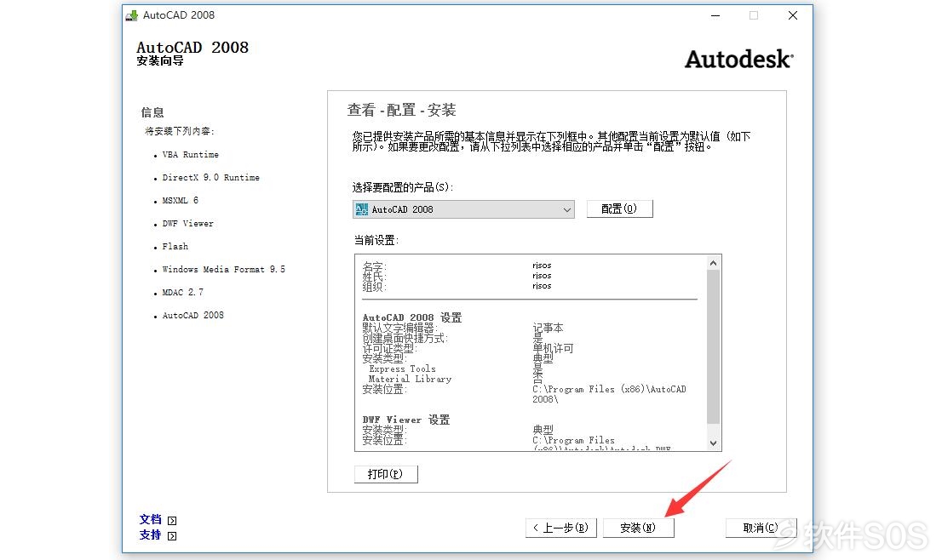942x560 pixels.
Task: Click the AutoCAD icon in the product dropdown
Action: 362,209
